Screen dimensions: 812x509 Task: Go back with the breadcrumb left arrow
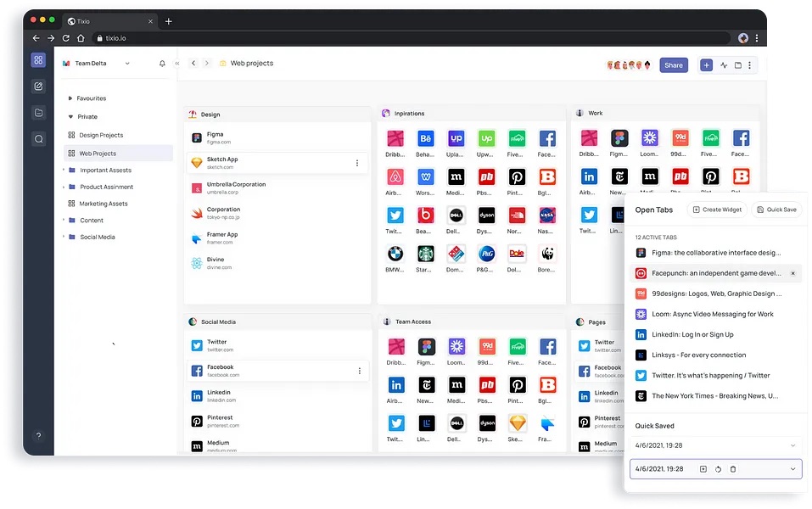(x=193, y=63)
